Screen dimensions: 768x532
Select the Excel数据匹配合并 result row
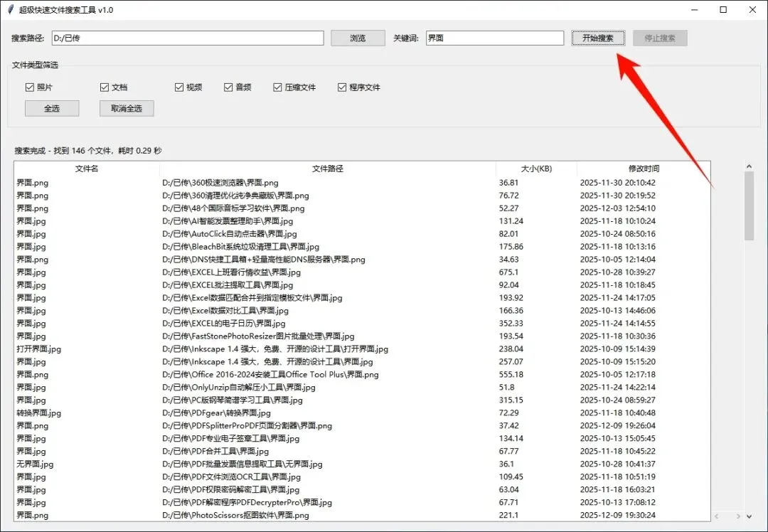point(363,297)
